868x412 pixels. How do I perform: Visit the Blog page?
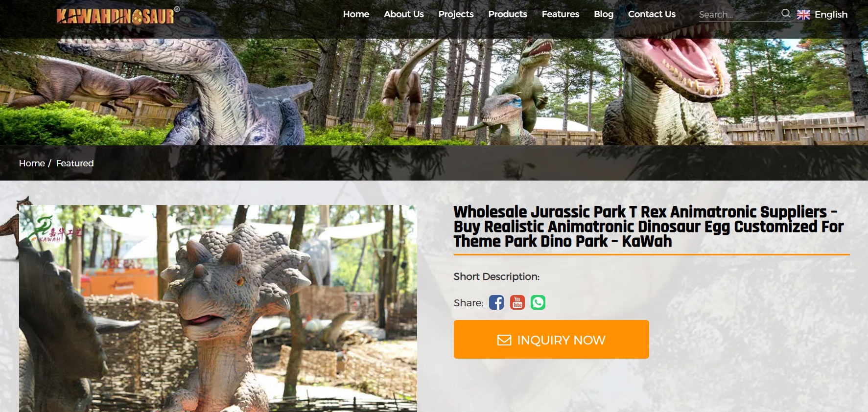[x=604, y=14]
